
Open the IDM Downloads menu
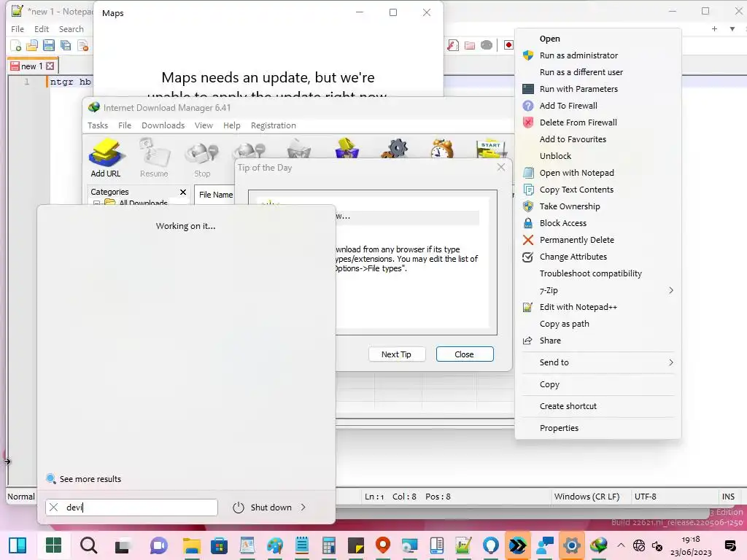(163, 125)
